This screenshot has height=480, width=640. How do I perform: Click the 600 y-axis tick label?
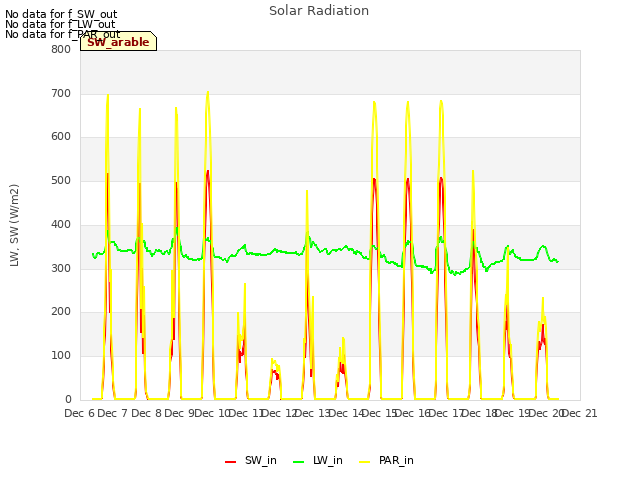(61, 137)
